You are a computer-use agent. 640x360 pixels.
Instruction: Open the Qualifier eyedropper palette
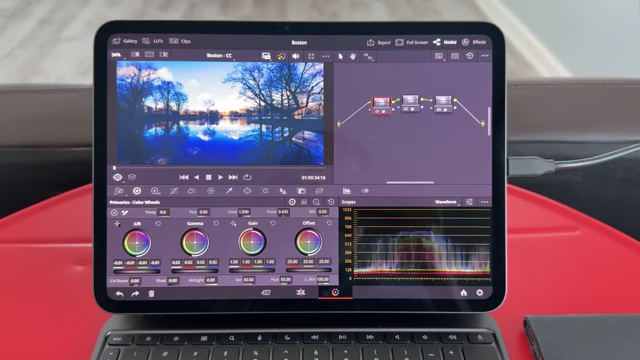(x=229, y=191)
